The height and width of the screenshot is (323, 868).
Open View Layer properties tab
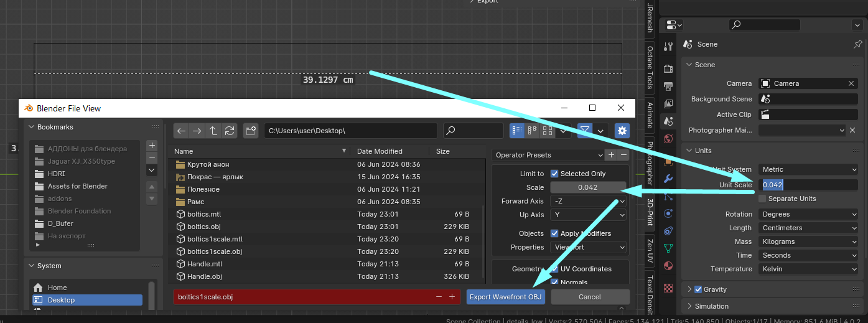(668, 103)
